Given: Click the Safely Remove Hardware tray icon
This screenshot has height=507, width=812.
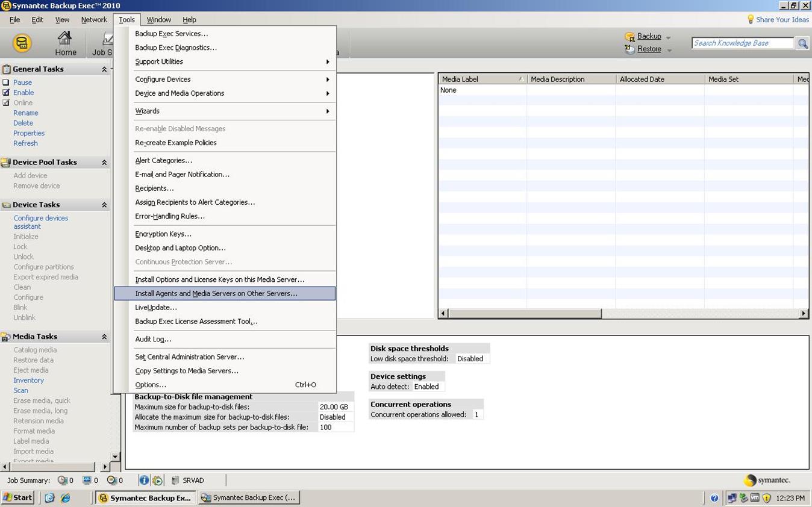Looking at the screenshot, I should [x=743, y=498].
